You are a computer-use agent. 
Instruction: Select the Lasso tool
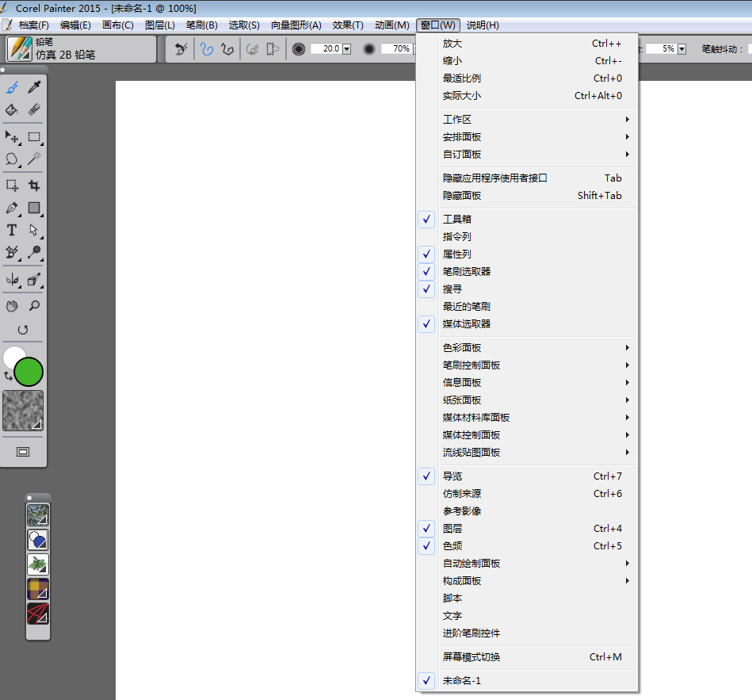pos(12,159)
